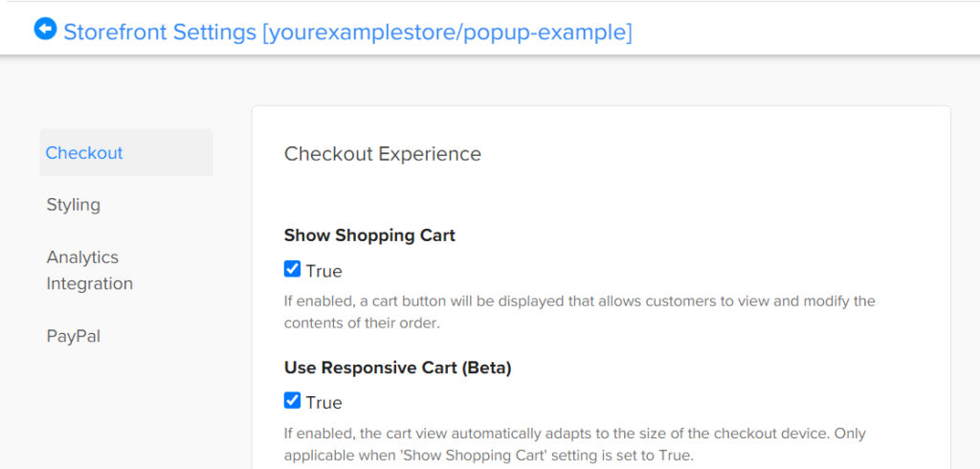The image size is (980, 469).
Task: Click the gray page background above the settings card
Action: coord(600,81)
